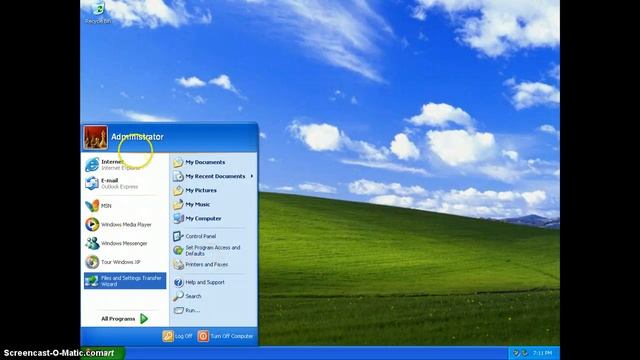640x360 pixels.
Task: Click the All Programs label
Action: tap(118, 319)
